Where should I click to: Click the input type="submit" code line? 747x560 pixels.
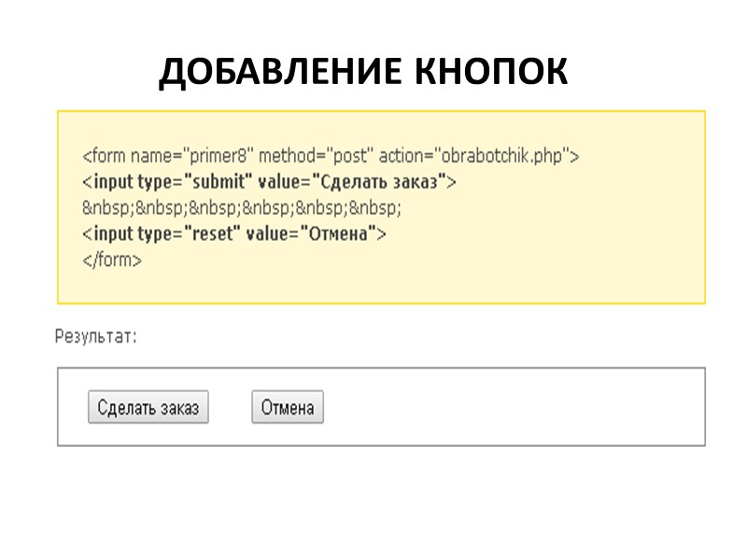point(269,182)
